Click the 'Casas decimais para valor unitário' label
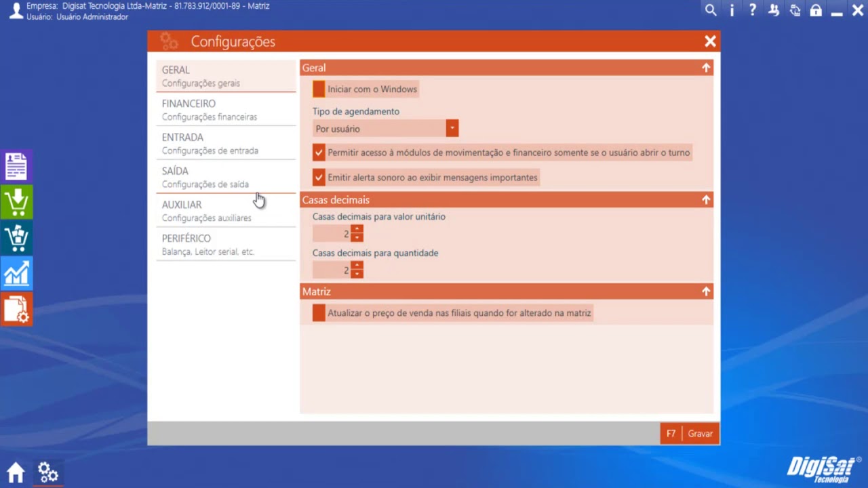 [x=379, y=217]
